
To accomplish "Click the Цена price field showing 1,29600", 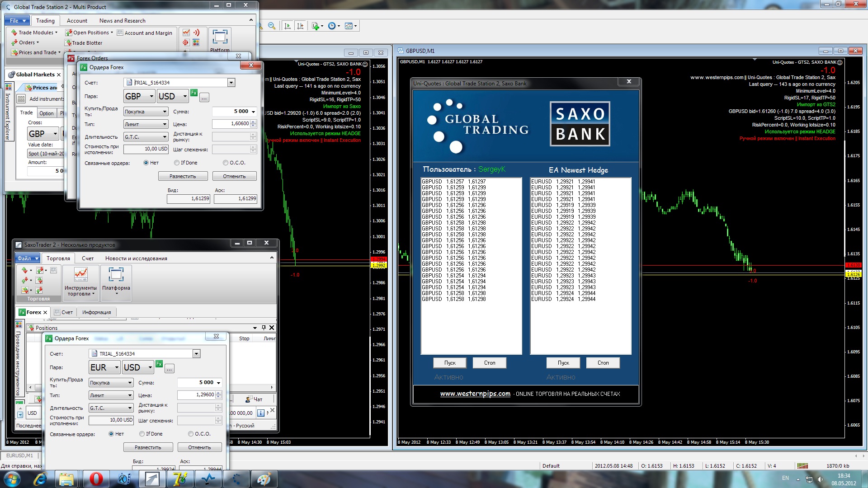I will (196, 395).
